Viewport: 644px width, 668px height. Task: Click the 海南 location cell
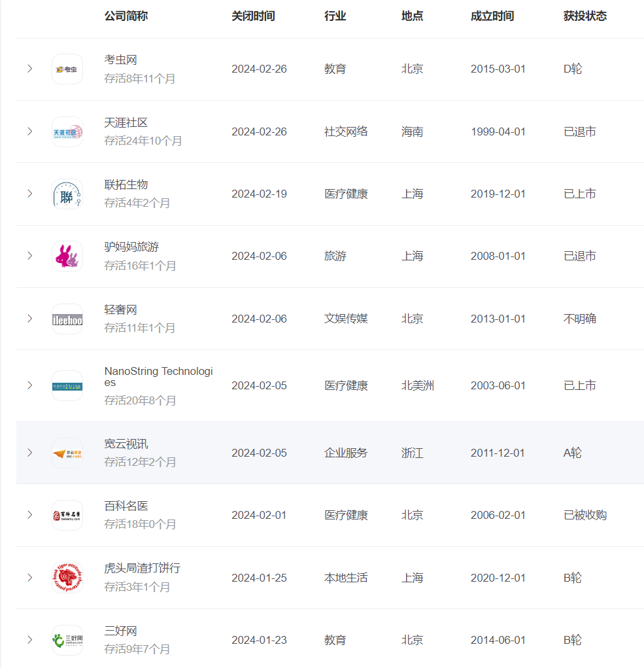pos(412,132)
